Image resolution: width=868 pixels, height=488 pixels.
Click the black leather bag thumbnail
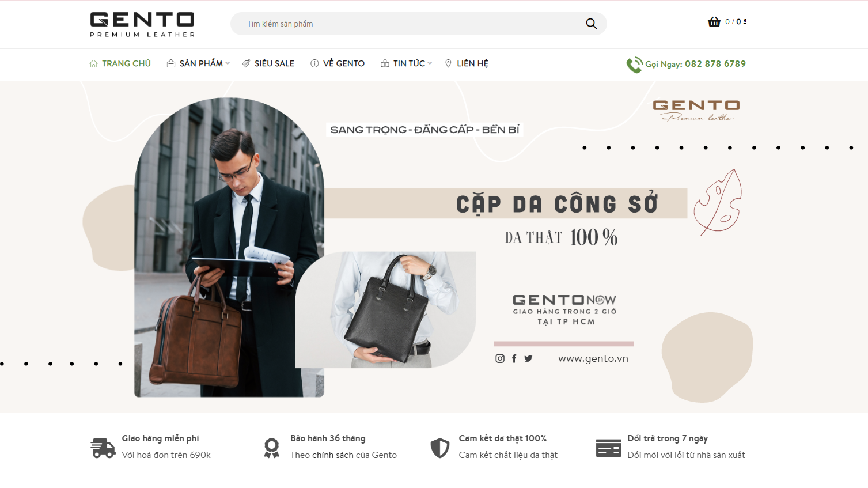(x=385, y=309)
